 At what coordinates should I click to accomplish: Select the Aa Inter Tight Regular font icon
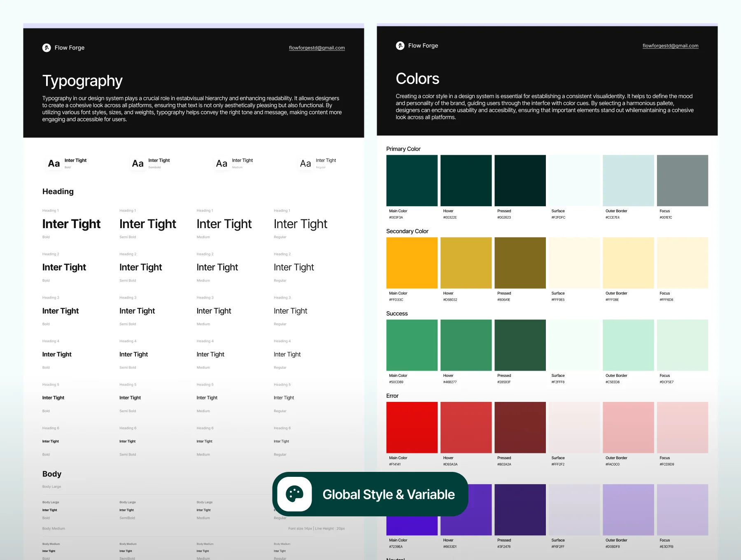point(305,163)
